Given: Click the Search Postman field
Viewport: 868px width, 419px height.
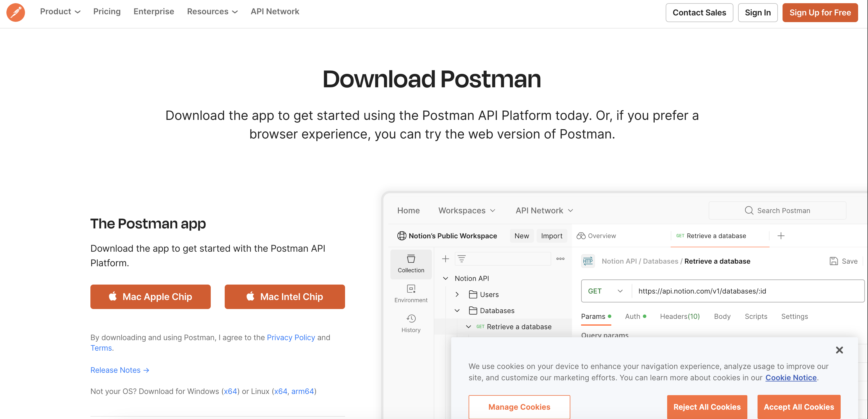Looking at the screenshot, I should [777, 210].
